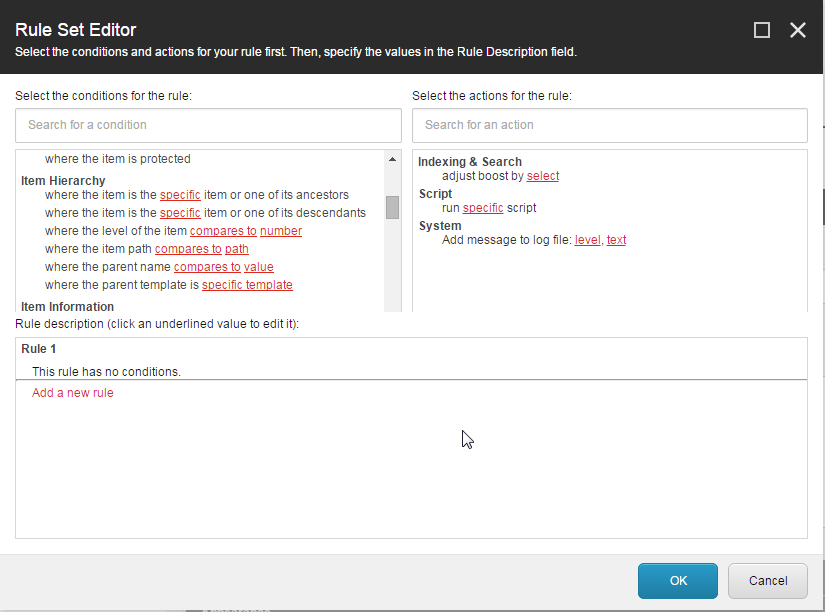Select the ancestors item hierarchy condition
The height and width of the screenshot is (612, 825).
[x=100, y=195]
